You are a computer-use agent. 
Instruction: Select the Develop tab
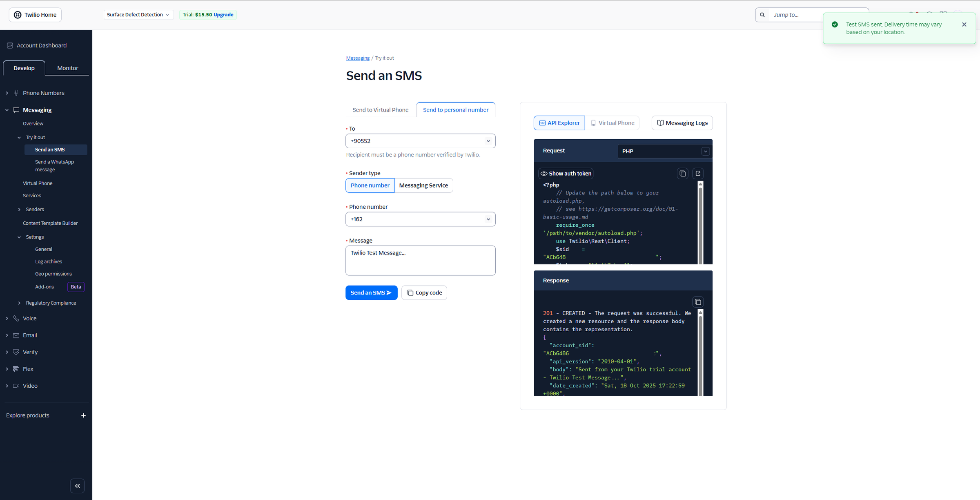coord(24,68)
